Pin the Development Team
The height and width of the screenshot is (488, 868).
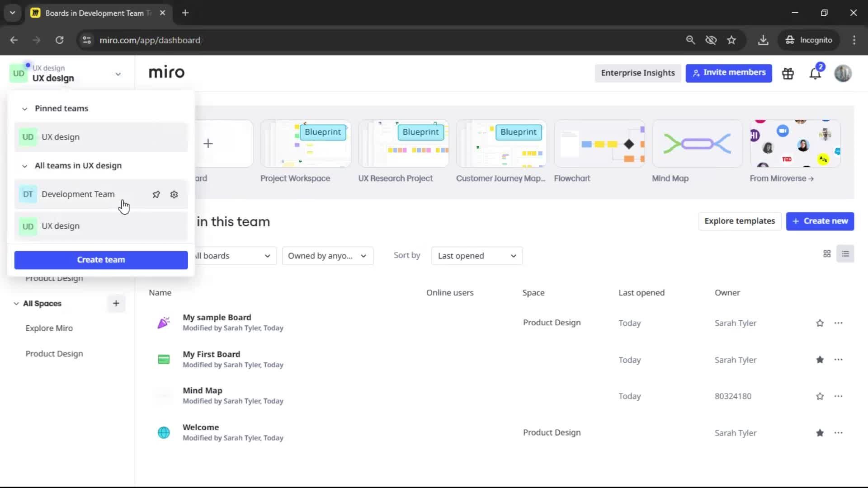[x=156, y=194]
